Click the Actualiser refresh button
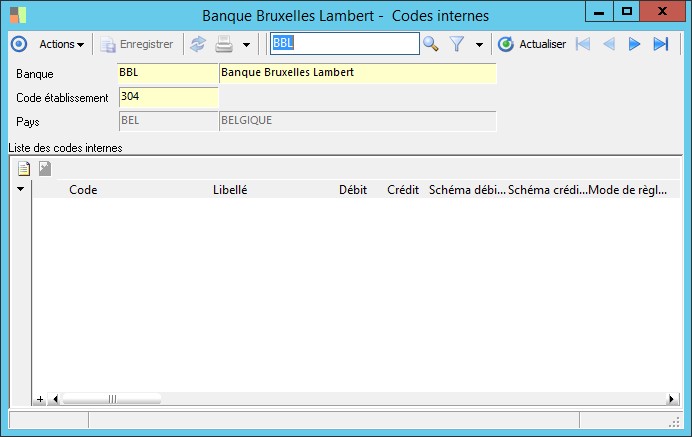The width and height of the screenshot is (692, 437). tap(532, 44)
